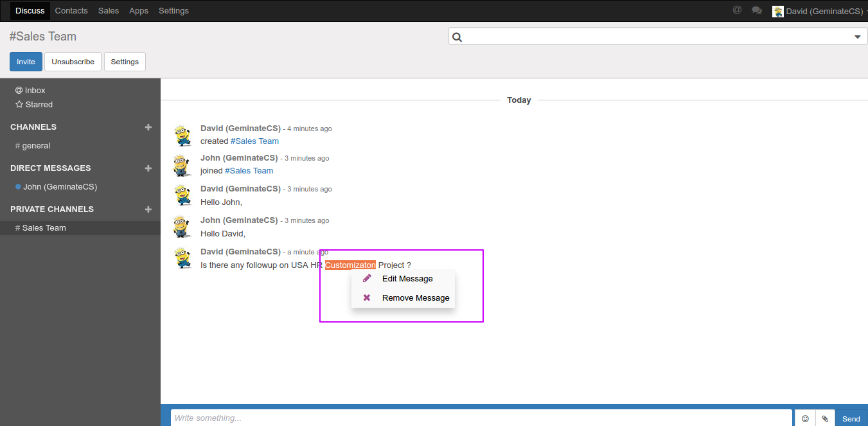Screen dimensions: 868x426
Task: Open the Contacts menu
Action: point(71,11)
